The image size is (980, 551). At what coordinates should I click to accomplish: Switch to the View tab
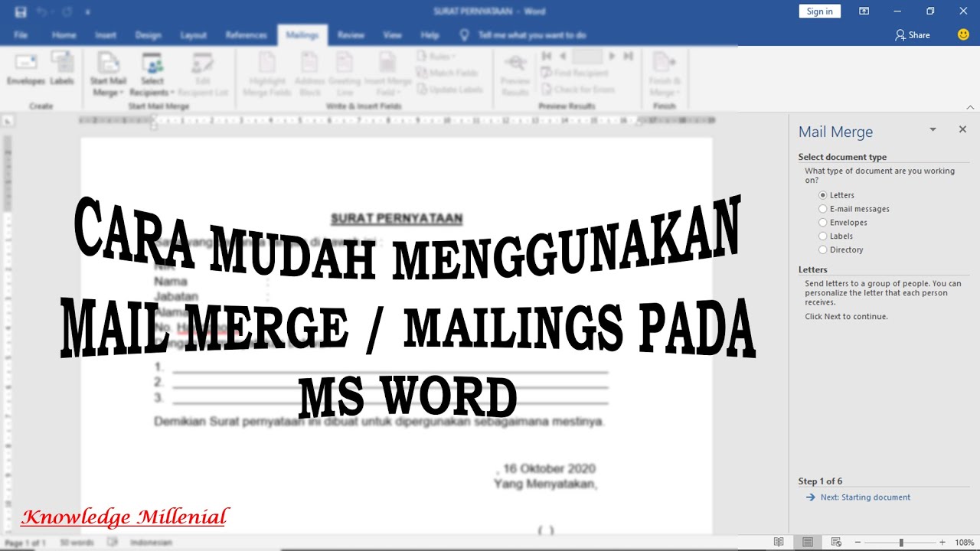[x=392, y=35]
